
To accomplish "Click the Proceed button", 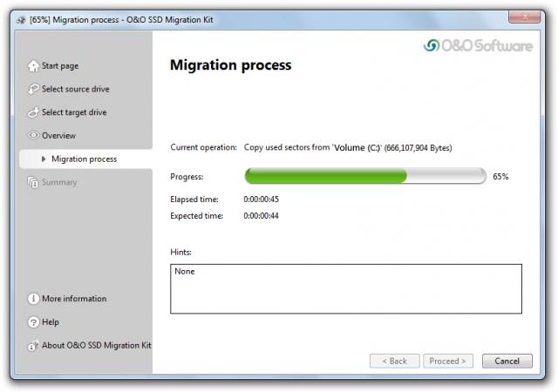I will 448,361.
